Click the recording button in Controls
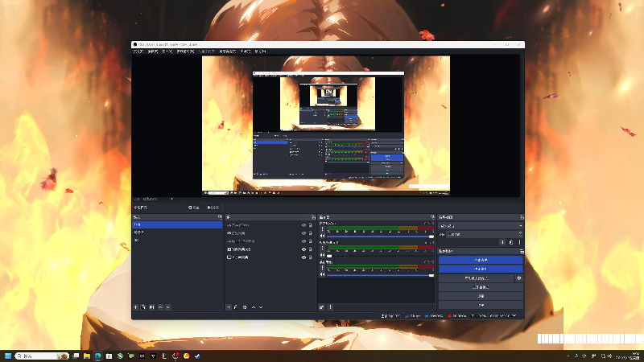Viewport: 644px width, 362px height. point(481,269)
